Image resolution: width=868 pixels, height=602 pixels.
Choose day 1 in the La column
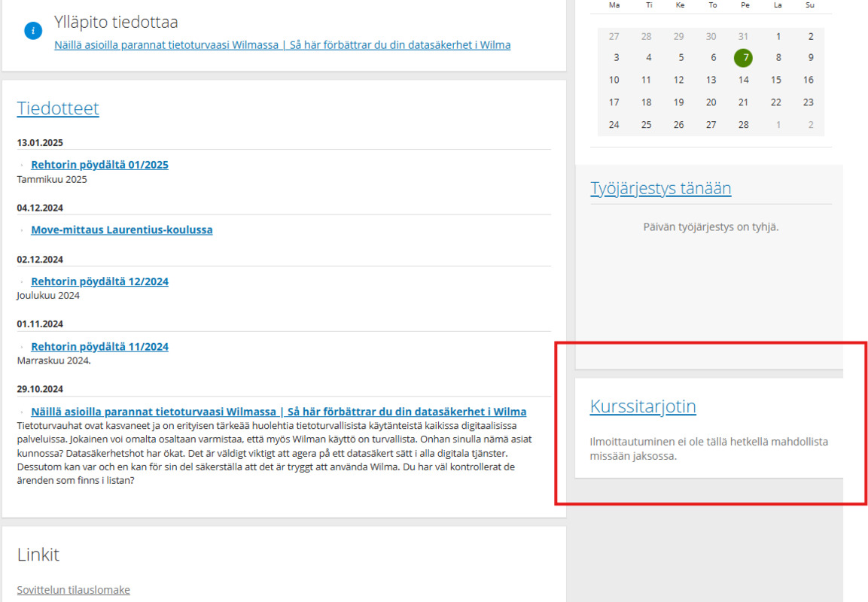[x=778, y=36]
